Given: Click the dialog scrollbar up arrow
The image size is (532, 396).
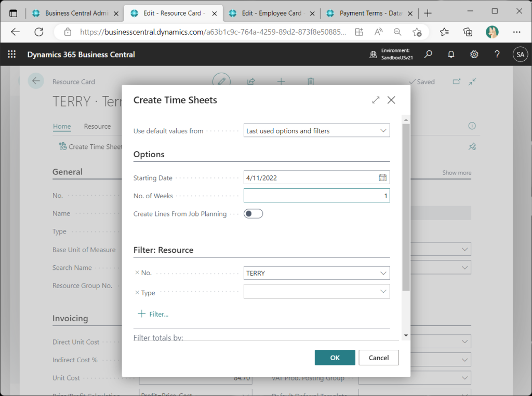Looking at the screenshot, I should tap(406, 120).
